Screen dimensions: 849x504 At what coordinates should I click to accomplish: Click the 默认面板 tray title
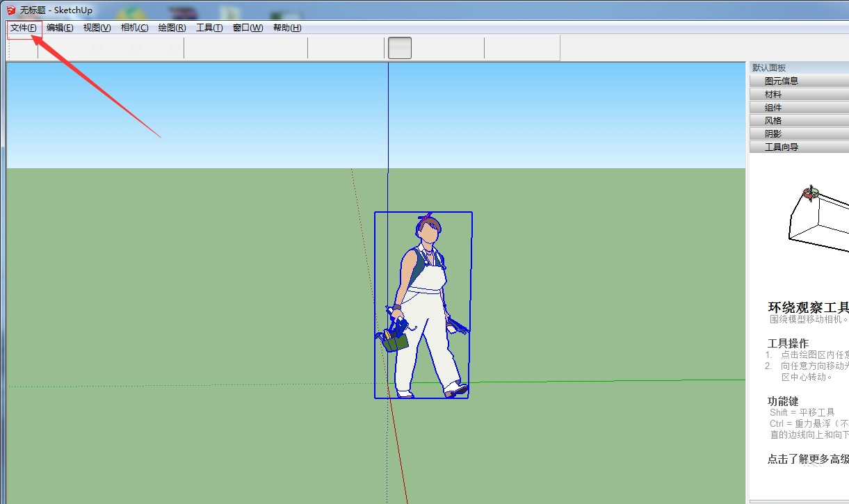tap(769, 67)
